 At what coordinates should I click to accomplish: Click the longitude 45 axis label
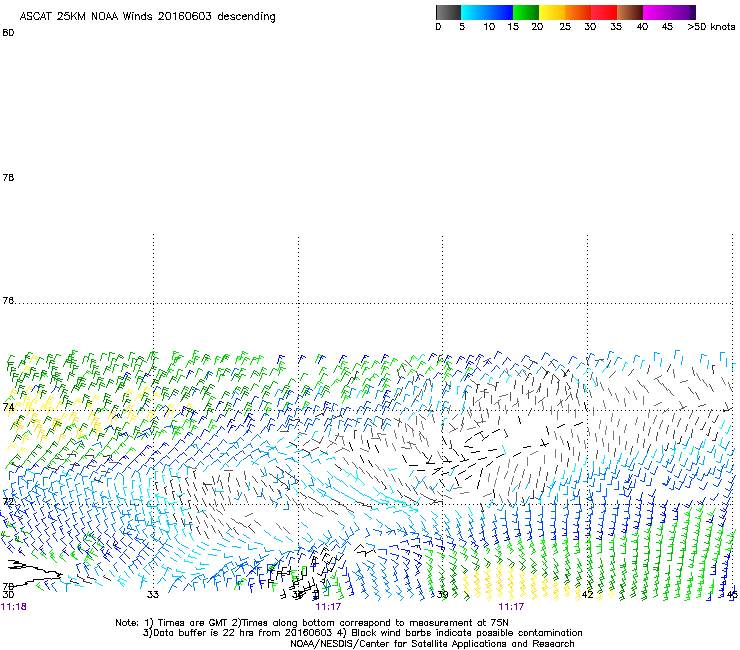click(732, 595)
